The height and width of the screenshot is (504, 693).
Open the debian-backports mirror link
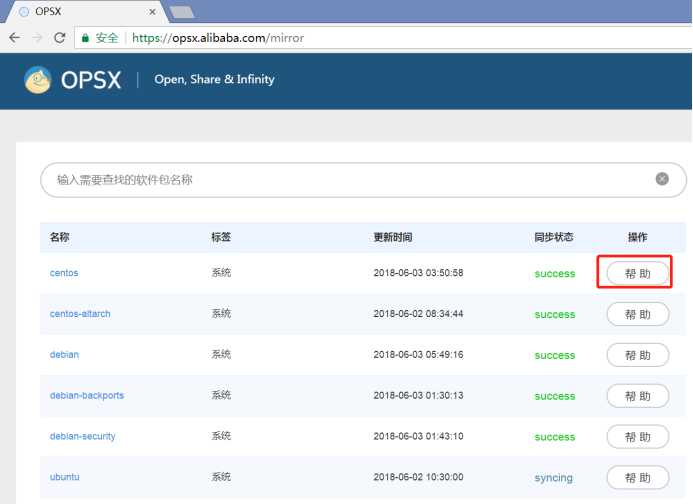87,395
